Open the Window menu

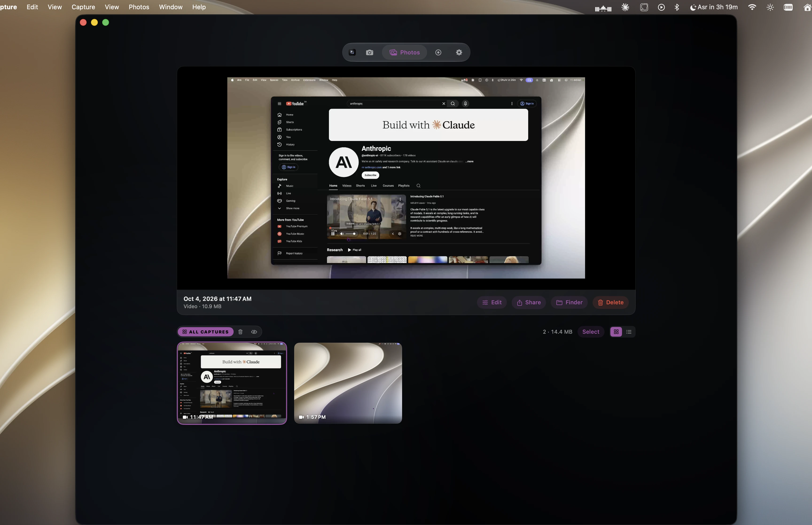tap(171, 7)
